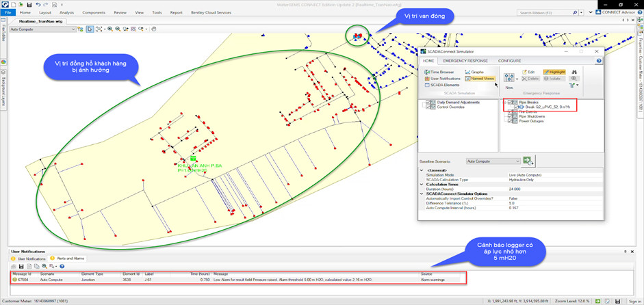Click the Isolate button in simulator
The image size is (644, 305).
(554, 79)
